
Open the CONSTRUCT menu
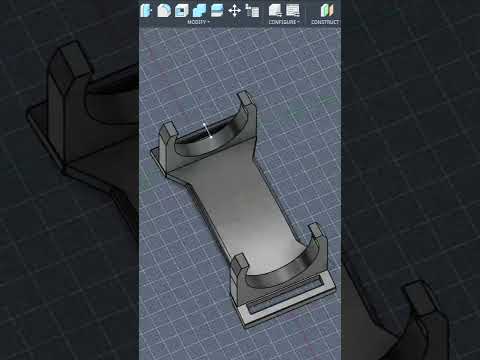(325, 22)
